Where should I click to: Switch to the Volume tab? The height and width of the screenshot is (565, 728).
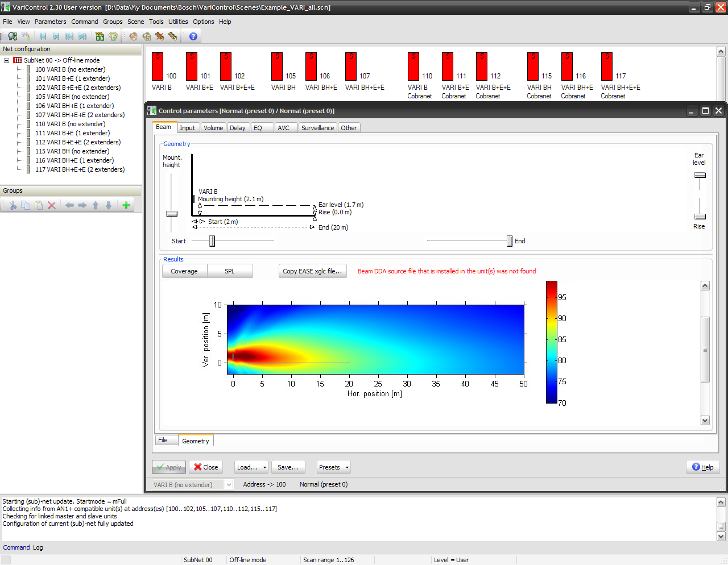[213, 128]
